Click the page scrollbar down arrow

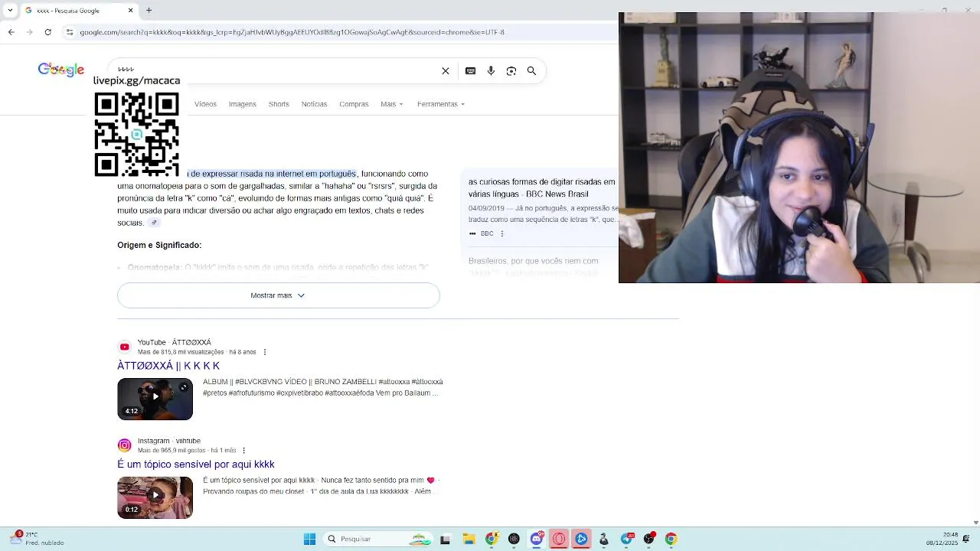(975, 523)
